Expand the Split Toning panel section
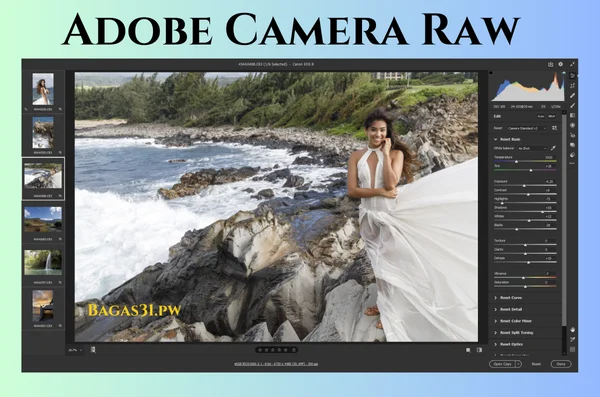This screenshot has height=397, width=600. pos(496,333)
